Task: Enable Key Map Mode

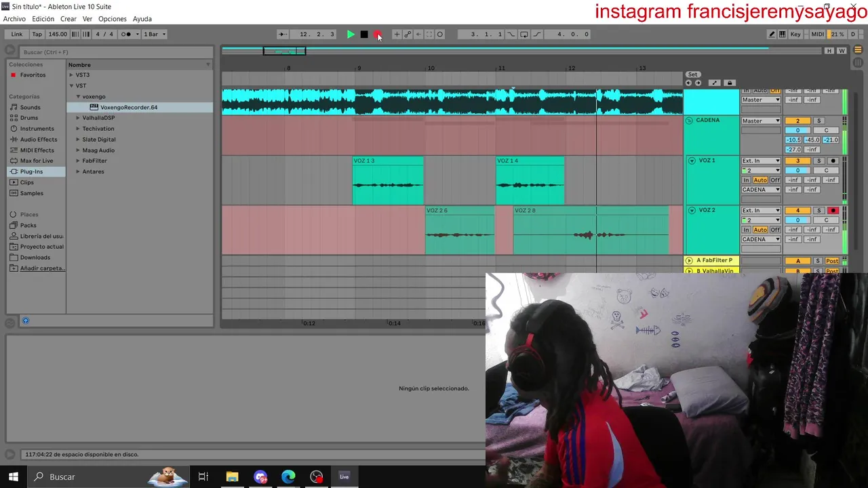Action: 795,35
